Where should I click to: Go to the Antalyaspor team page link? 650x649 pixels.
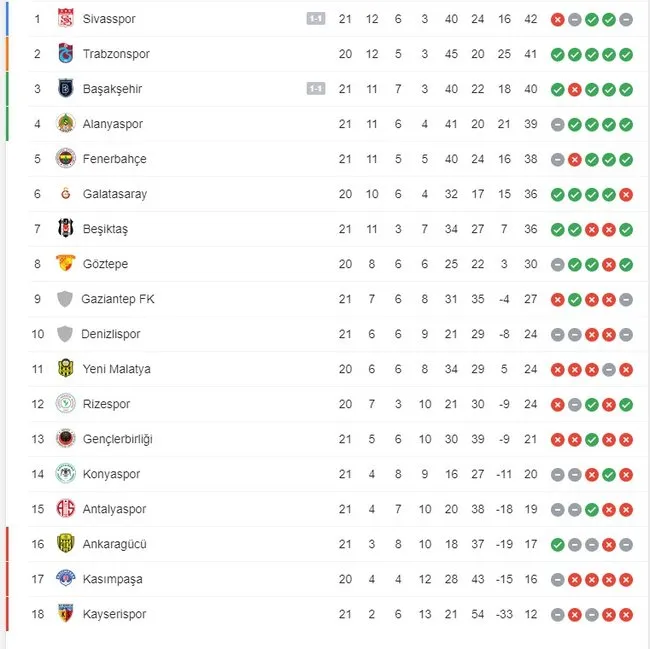pos(114,509)
